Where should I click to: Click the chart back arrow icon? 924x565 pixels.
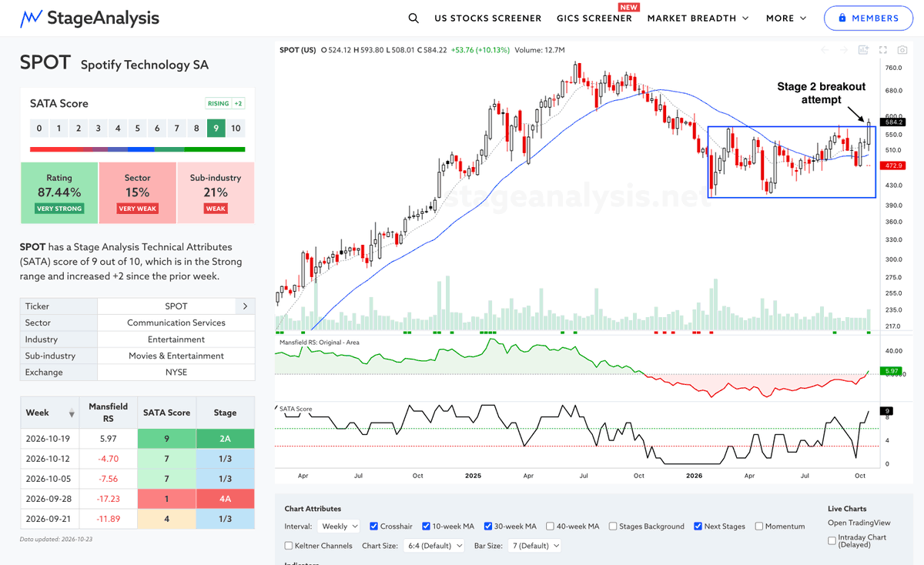tap(825, 50)
